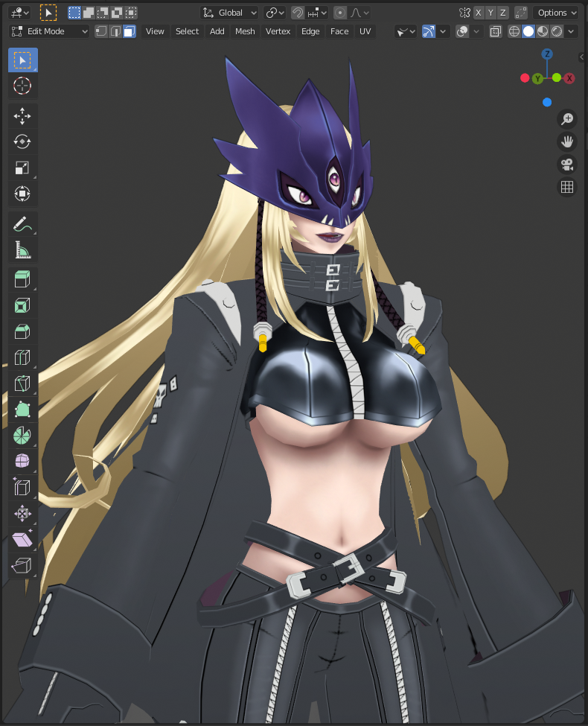
Task: Toggle Auto Merge vertices
Action: pyautogui.click(x=521, y=13)
